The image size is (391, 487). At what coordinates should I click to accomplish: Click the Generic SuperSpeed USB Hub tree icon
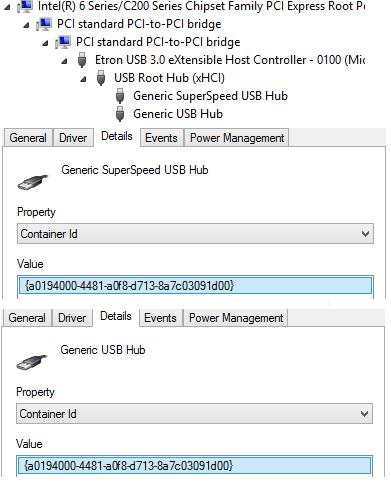coord(120,96)
